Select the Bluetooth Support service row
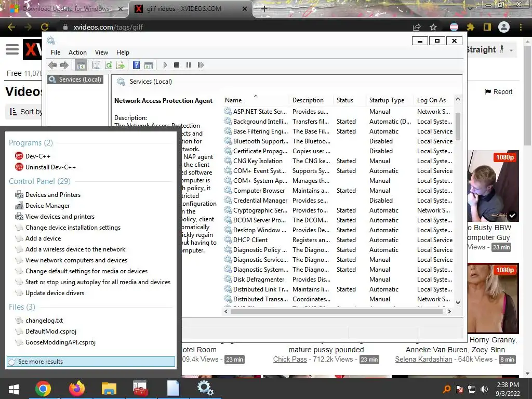The width and height of the screenshot is (532, 399). click(338, 141)
